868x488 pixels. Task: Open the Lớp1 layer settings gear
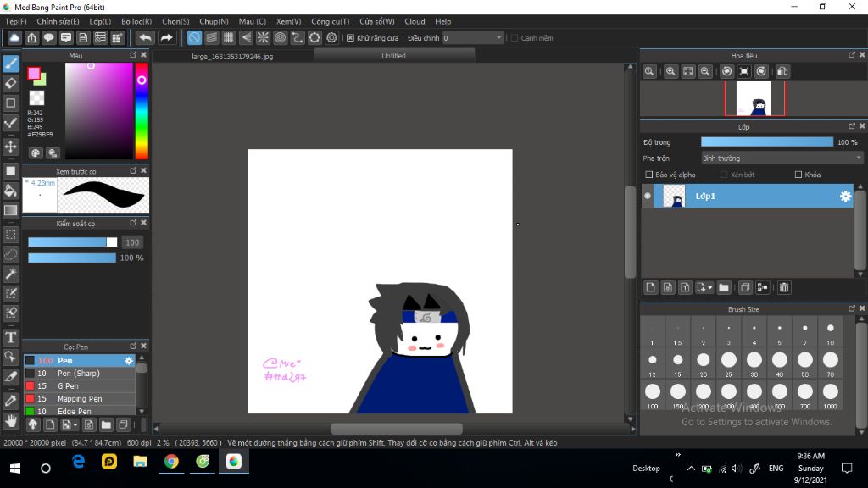click(845, 196)
